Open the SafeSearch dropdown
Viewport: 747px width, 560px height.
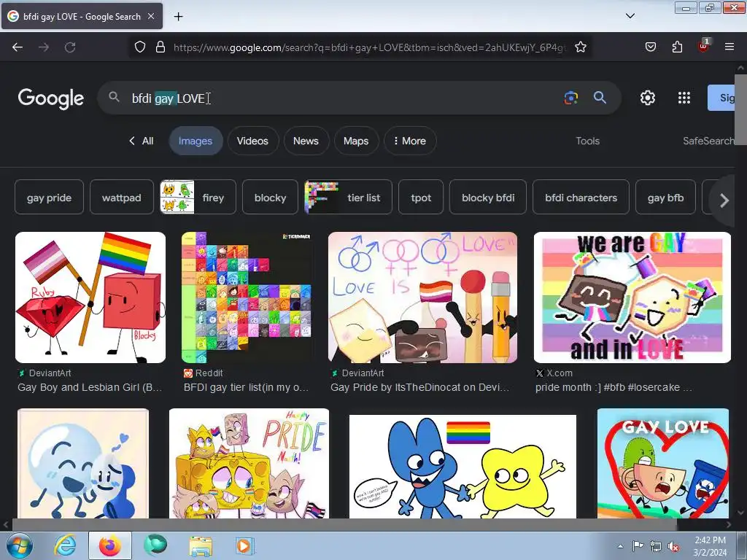point(708,141)
